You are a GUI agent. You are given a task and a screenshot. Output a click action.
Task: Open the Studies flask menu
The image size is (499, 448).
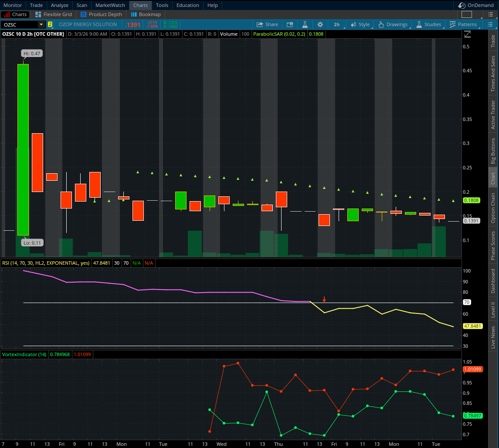(429, 24)
